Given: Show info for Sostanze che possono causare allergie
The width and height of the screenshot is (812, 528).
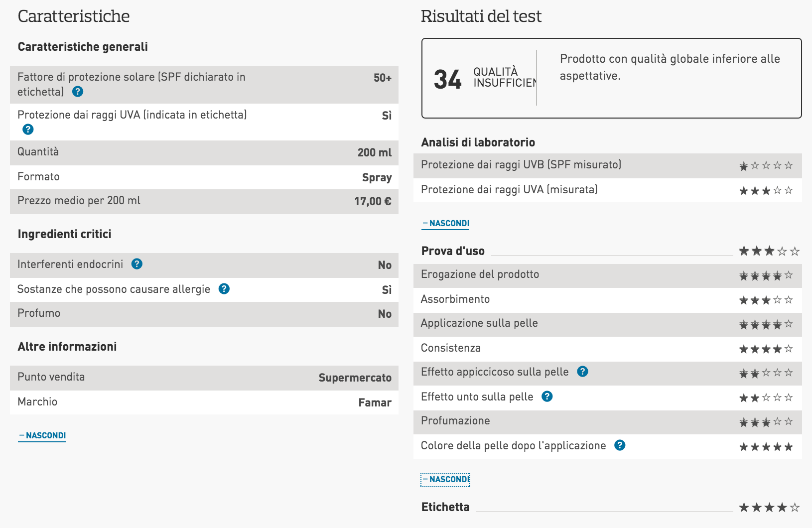Looking at the screenshot, I should (x=224, y=289).
